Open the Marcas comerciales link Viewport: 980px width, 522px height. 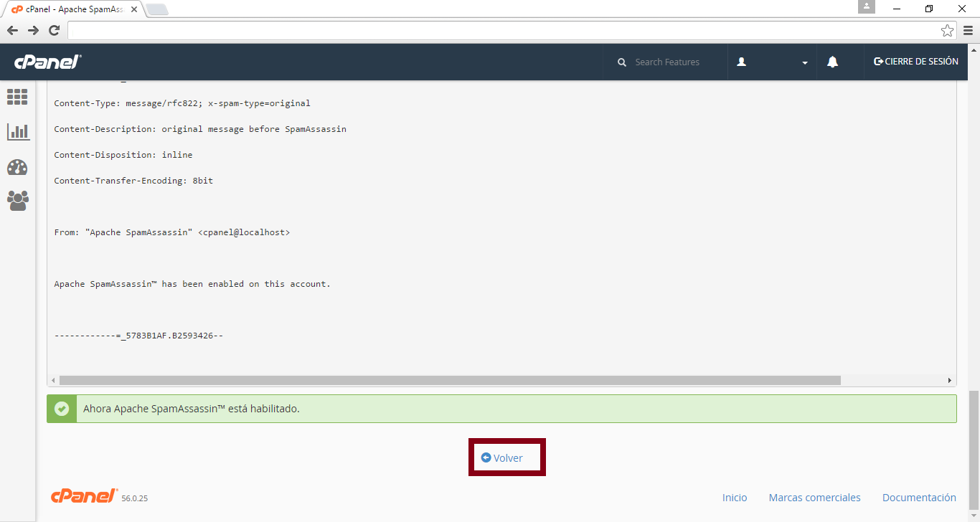[814, 498]
